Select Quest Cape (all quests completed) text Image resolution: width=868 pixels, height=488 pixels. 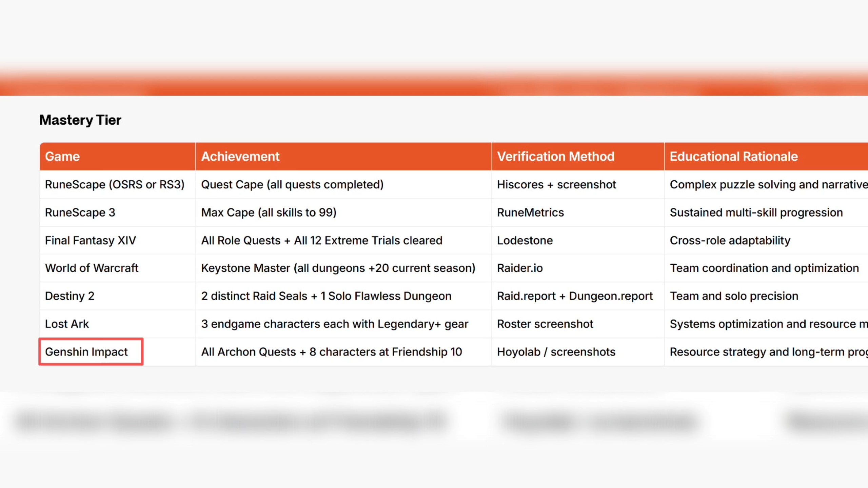click(292, 184)
